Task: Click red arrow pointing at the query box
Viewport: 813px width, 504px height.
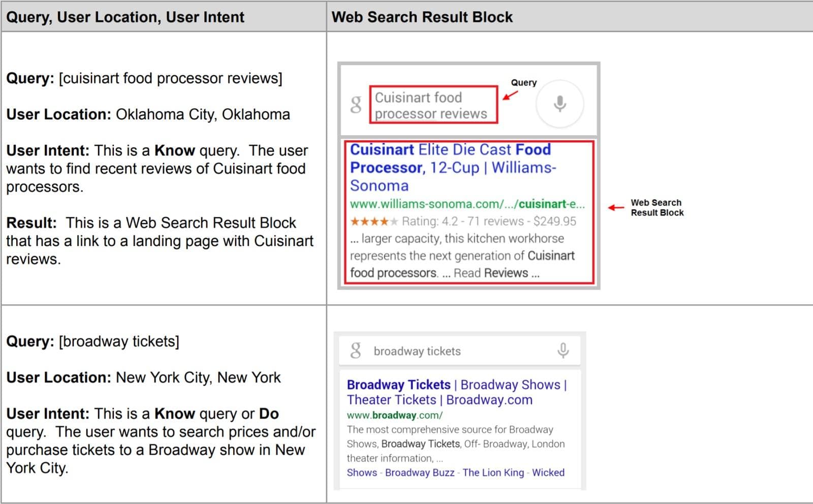Action: 510,96
